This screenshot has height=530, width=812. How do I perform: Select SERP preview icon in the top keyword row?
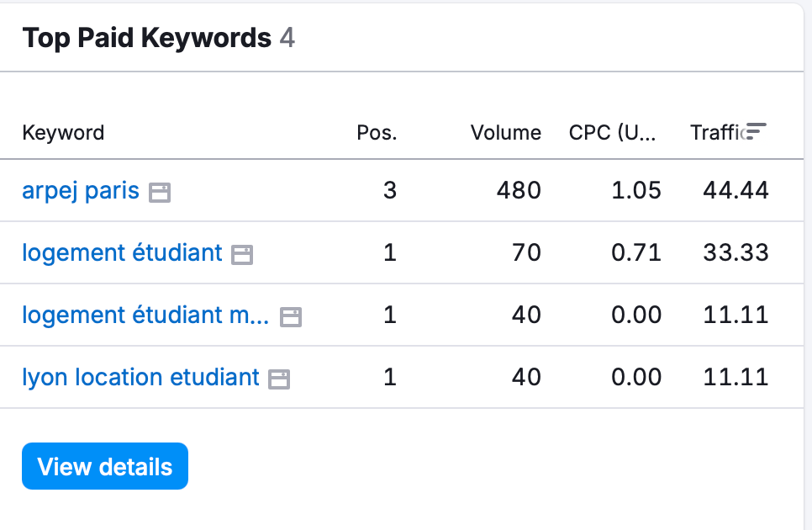(x=161, y=191)
